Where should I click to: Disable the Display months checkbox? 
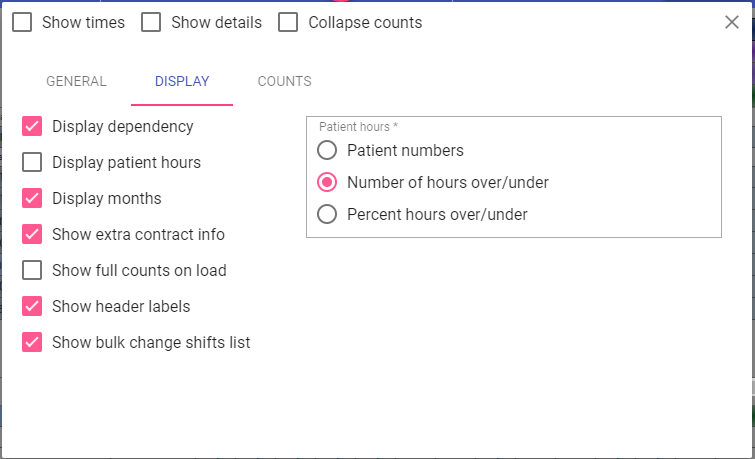32,198
